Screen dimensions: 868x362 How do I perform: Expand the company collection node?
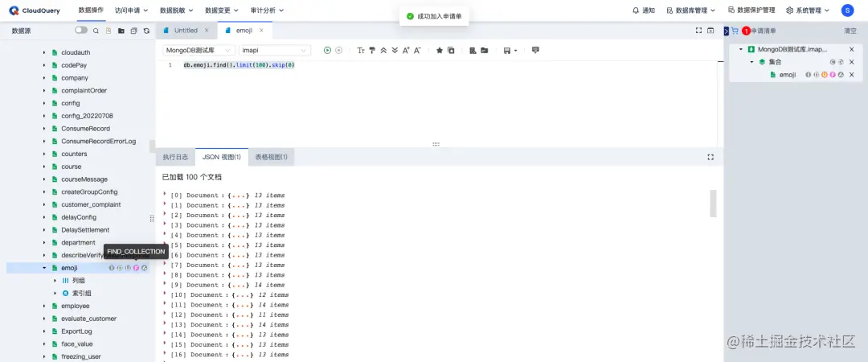pos(44,78)
